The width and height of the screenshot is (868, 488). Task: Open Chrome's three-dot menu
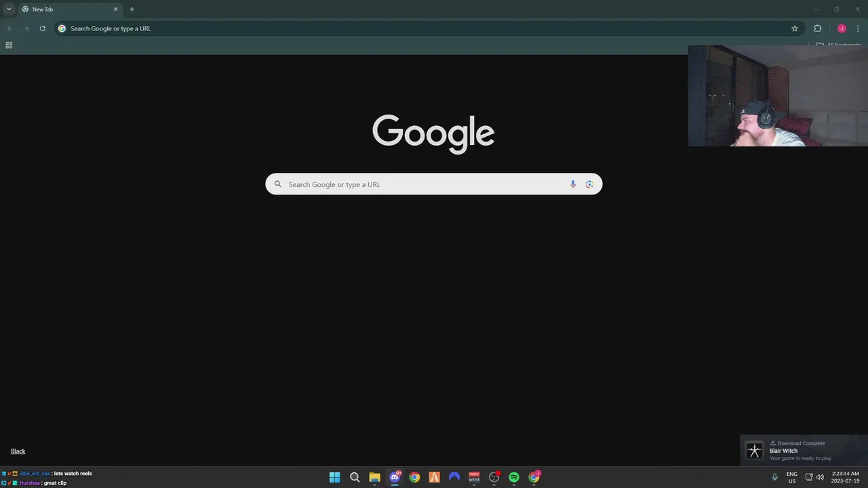click(x=858, y=28)
